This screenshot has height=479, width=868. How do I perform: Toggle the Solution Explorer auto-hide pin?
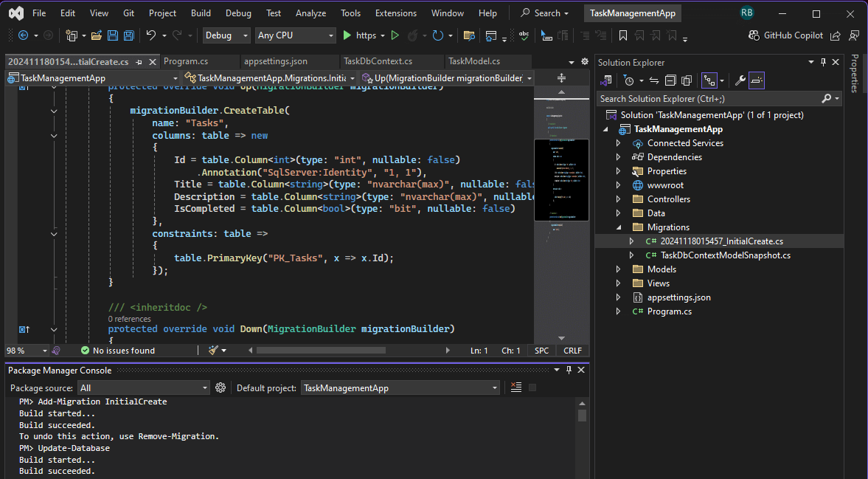coord(824,62)
